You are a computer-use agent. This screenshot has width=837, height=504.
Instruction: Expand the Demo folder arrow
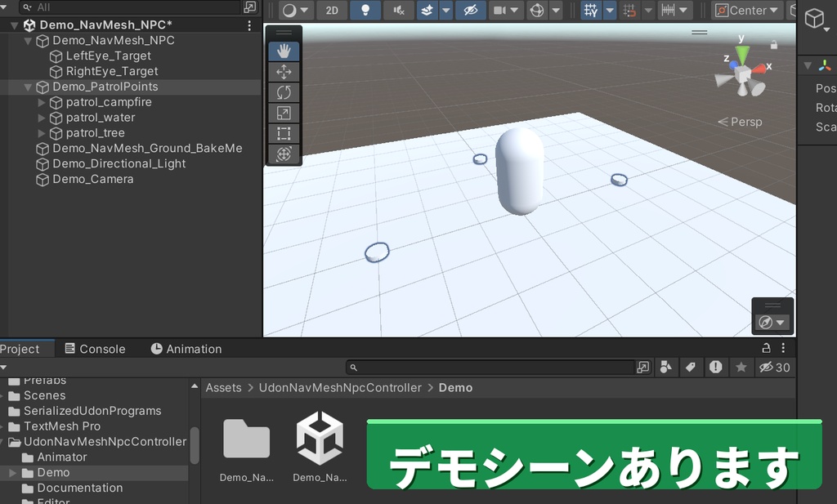tap(13, 473)
